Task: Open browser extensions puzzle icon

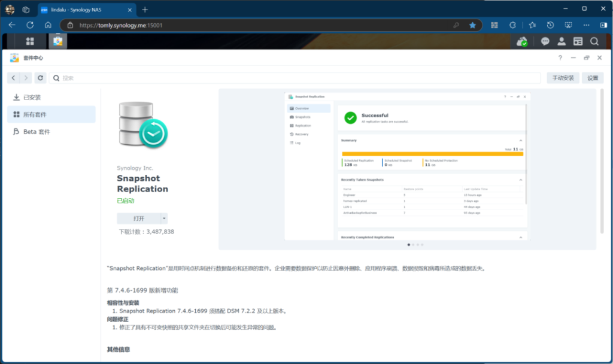Action: tap(512, 25)
